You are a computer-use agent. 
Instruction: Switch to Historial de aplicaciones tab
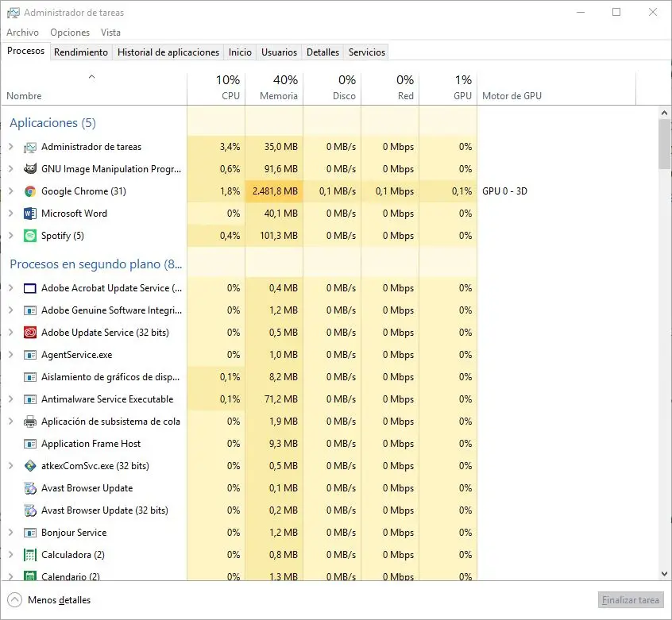pos(168,52)
